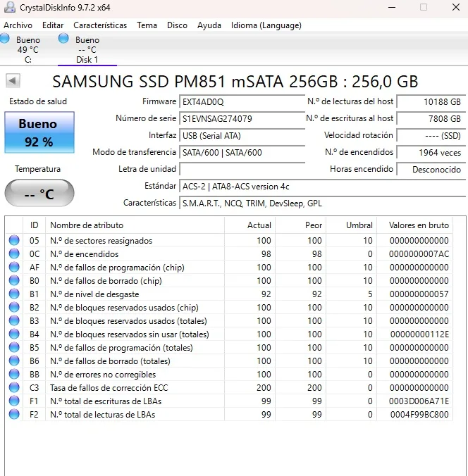
Task: Click status orb for attribute BB
Action: tap(14, 374)
